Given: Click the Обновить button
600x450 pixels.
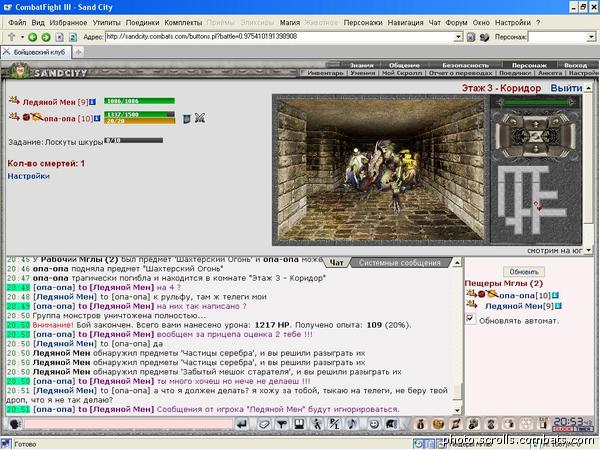Looking at the screenshot, I should (x=524, y=272).
